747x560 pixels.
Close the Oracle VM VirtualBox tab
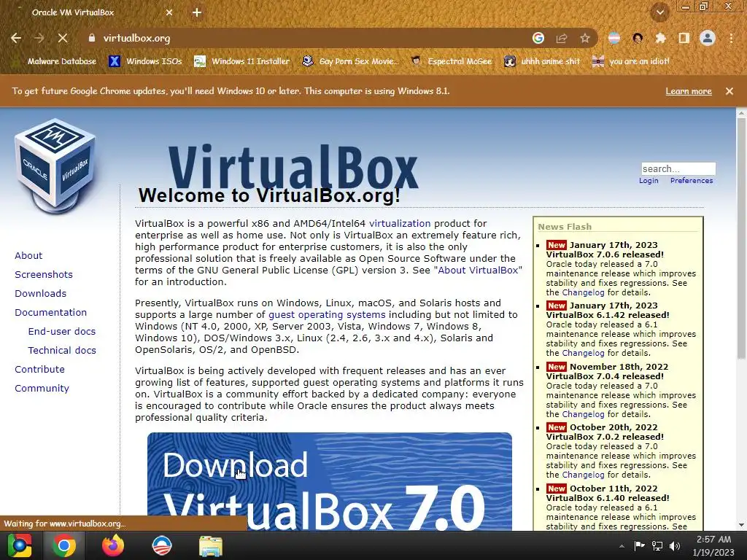click(x=169, y=12)
